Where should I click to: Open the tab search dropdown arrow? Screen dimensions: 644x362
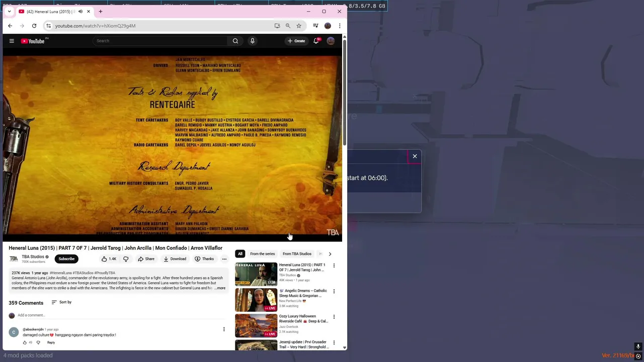pos(9,12)
